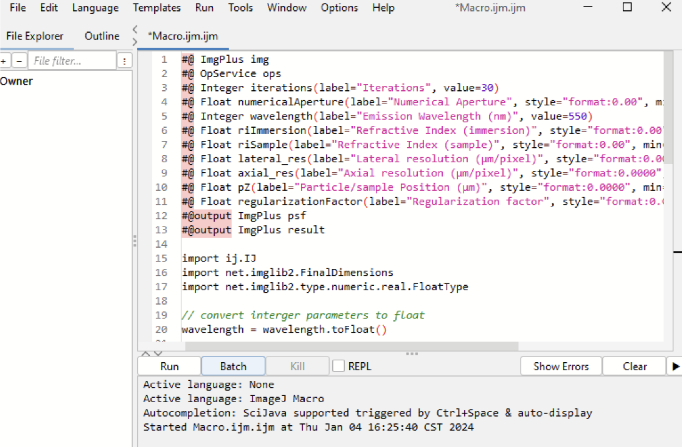The width and height of the screenshot is (682, 447).
Task: Open the Templates menu
Action: coord(157,8)
